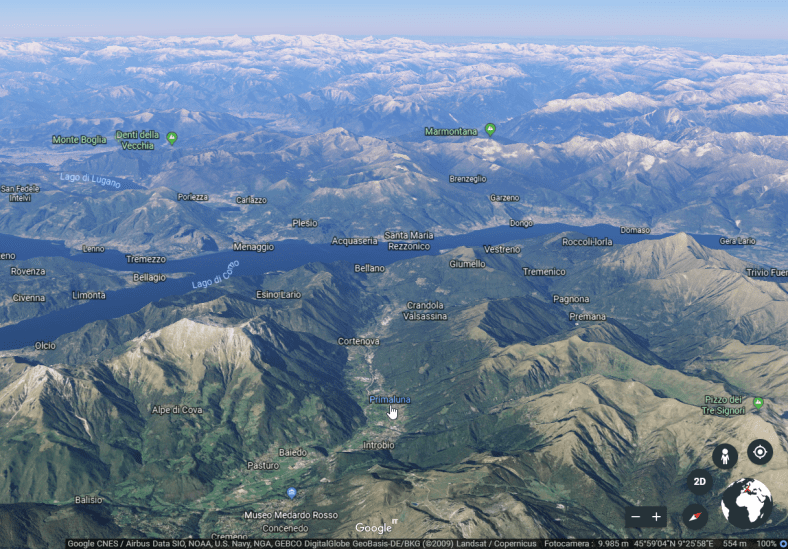Click the Monte Boglia label

tap(79, 140)
